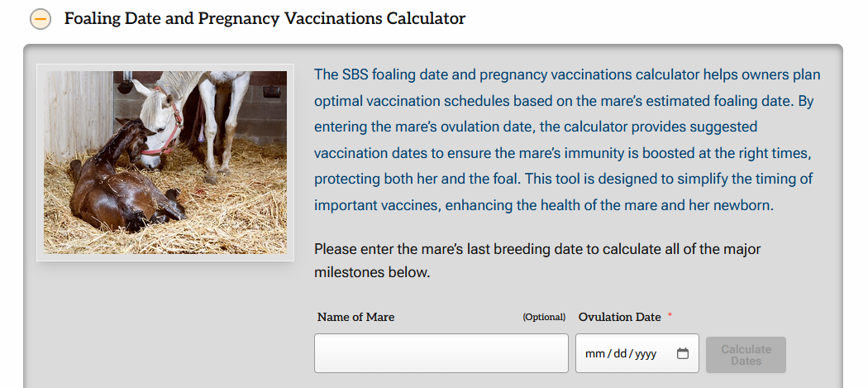Collapse the calculator section with orange minus icon
Screen dimensions: 868x388
tap(41, 19)
